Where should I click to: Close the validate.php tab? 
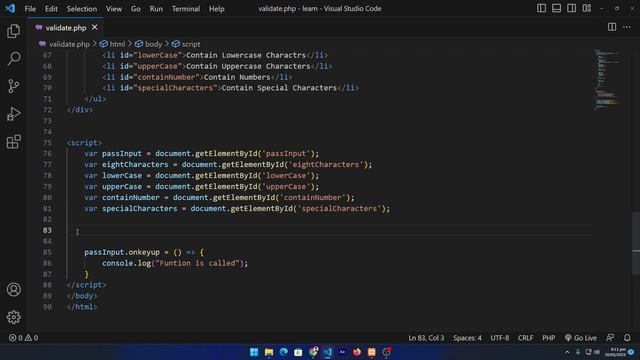coord(95,27)
